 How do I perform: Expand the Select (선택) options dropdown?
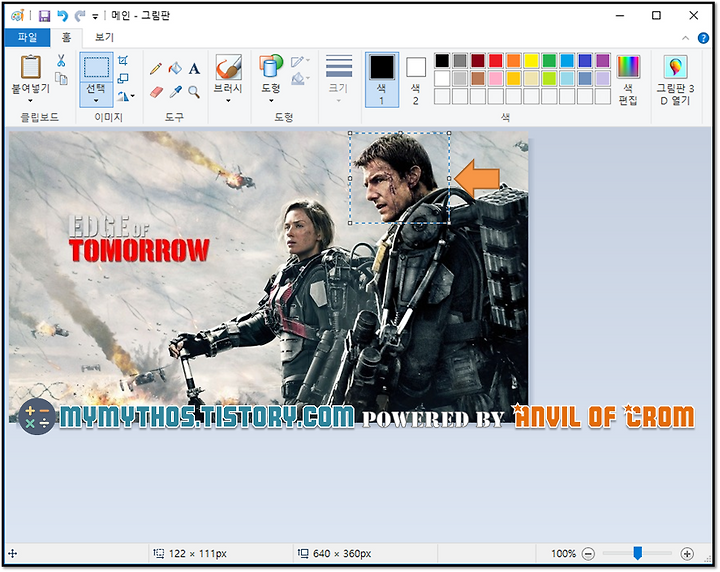96,101
